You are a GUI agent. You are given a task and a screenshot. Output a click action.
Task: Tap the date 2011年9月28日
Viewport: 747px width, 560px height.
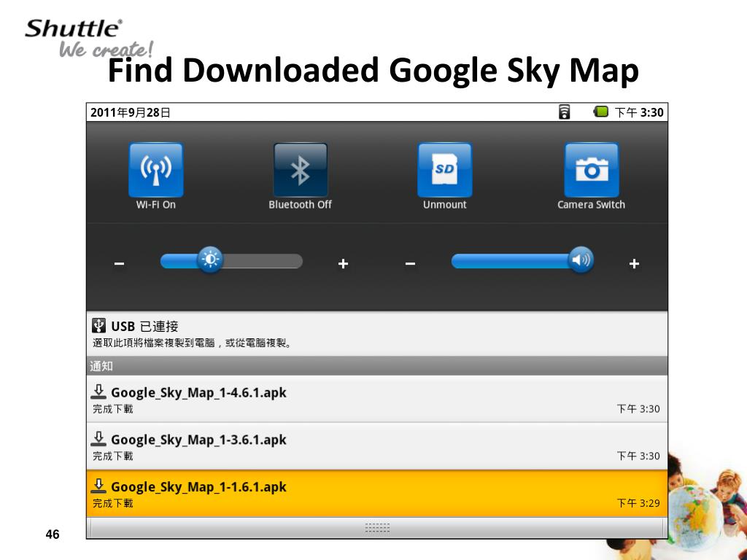[x=131, y=112]
